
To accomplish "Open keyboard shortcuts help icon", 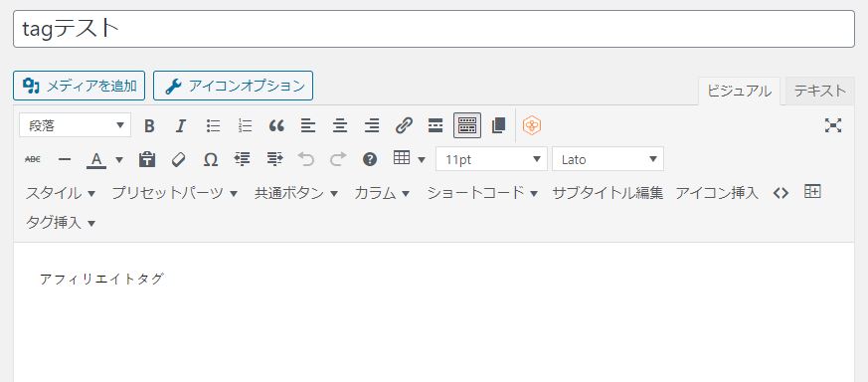I will coord(369,159).
